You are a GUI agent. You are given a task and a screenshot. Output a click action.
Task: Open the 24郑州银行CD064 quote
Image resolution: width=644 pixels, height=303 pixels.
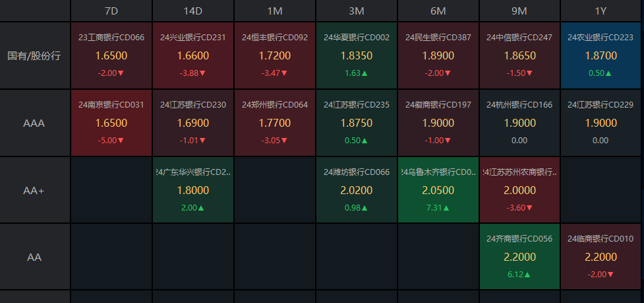[275, 123]
